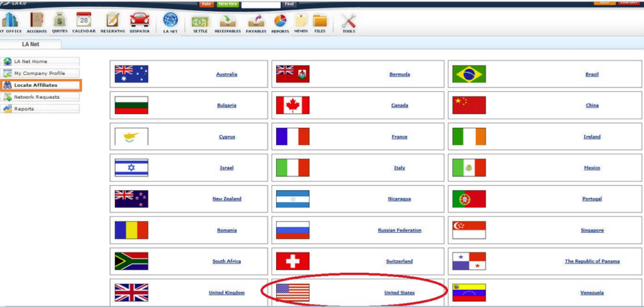644x307 pixels.
Task: Open the Settle cash icon
Action: click(x=200, y=21)
